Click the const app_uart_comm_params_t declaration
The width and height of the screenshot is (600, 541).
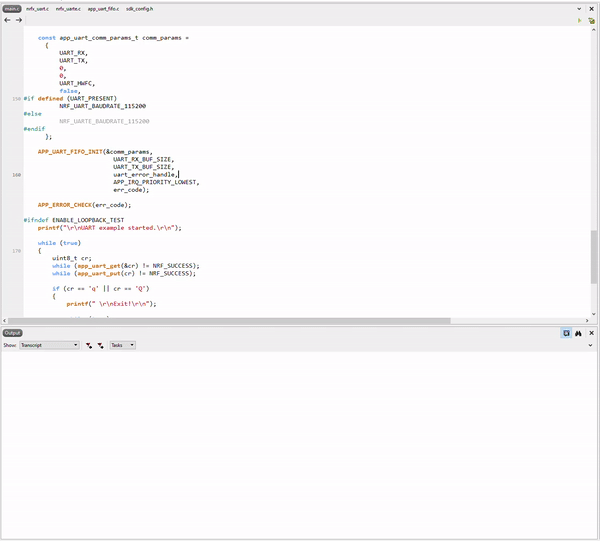tap(113, 38)
